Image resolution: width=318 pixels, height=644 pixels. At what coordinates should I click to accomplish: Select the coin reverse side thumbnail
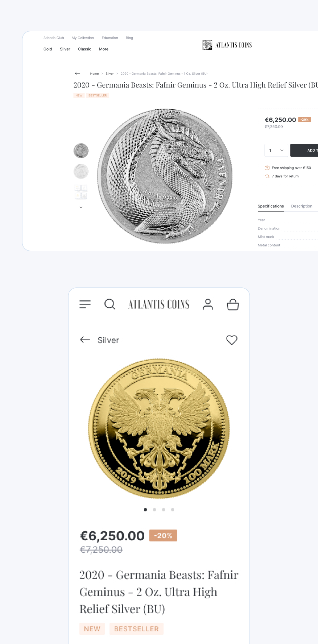(x=81, y=171)
